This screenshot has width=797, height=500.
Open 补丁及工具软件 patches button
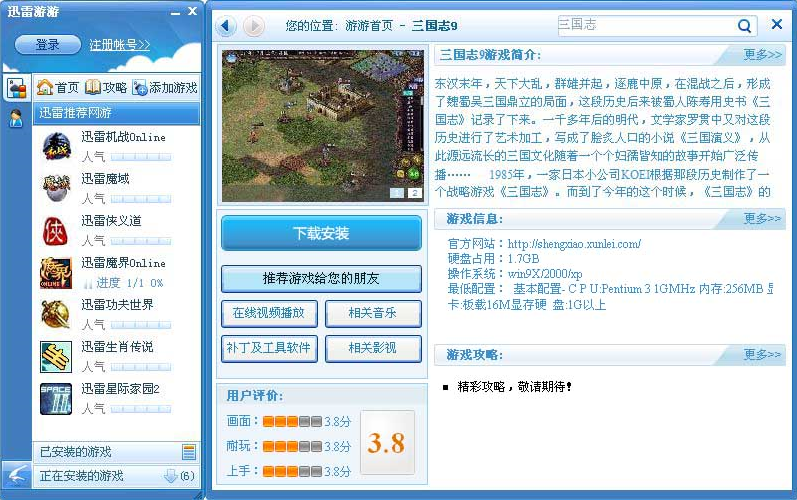point(269,348)
